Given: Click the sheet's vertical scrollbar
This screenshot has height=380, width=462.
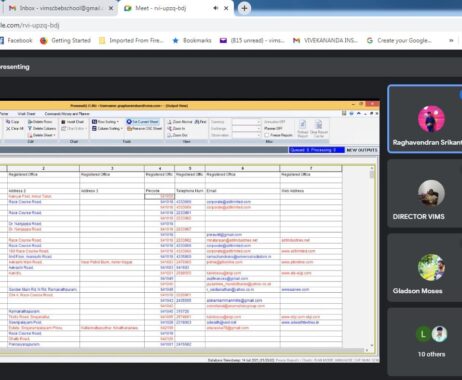Looking at the screenshot, I should pyautogui.click(x=372, y=257).
